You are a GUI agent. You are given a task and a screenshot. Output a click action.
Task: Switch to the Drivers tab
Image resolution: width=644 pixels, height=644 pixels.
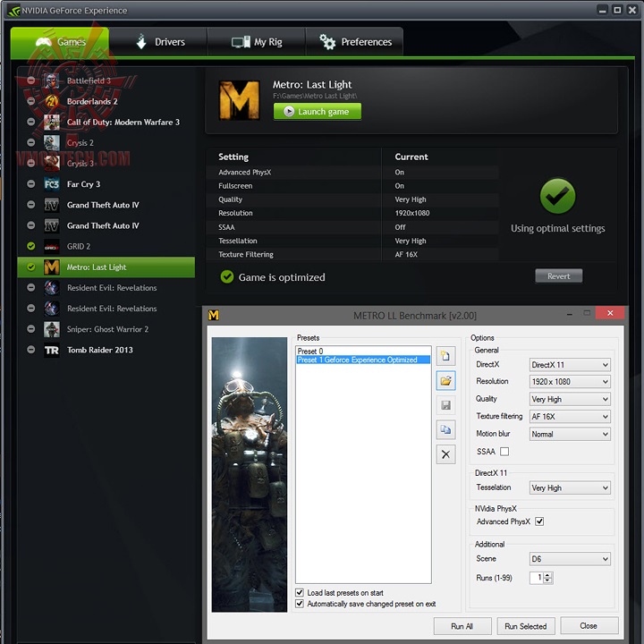pyautogui.click(x=158, y=42)
